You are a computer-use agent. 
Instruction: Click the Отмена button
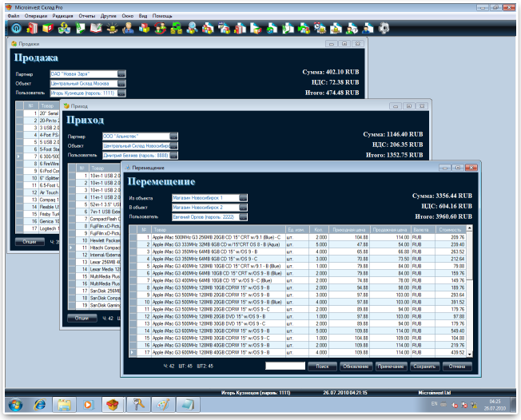457,367
